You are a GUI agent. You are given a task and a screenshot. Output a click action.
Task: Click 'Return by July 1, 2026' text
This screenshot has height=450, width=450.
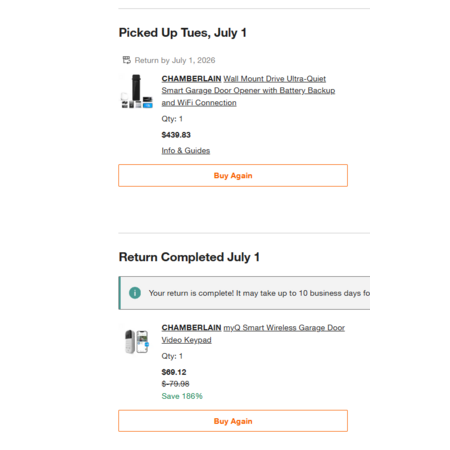[175, 60]
